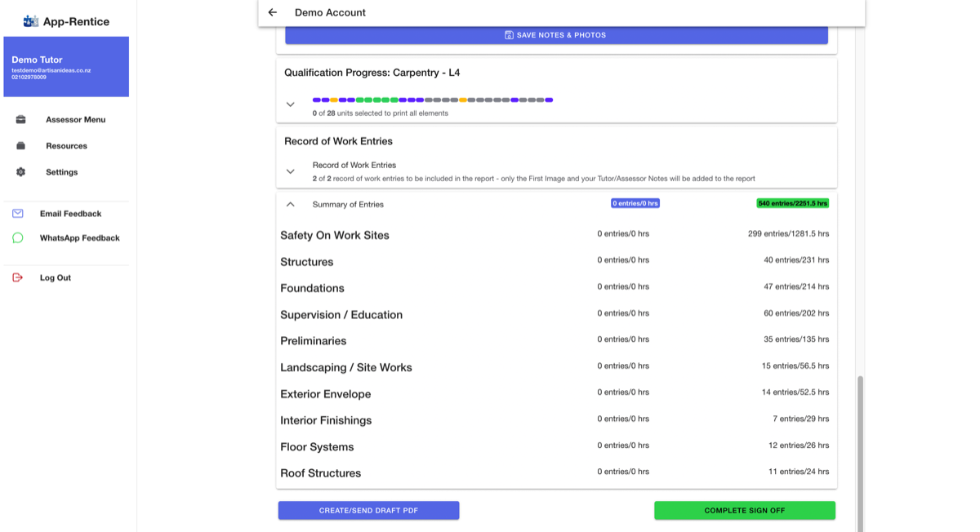Open Resources from the sidebar menu
The width and height of the screenshot is (980, 532).
[66, 146]
